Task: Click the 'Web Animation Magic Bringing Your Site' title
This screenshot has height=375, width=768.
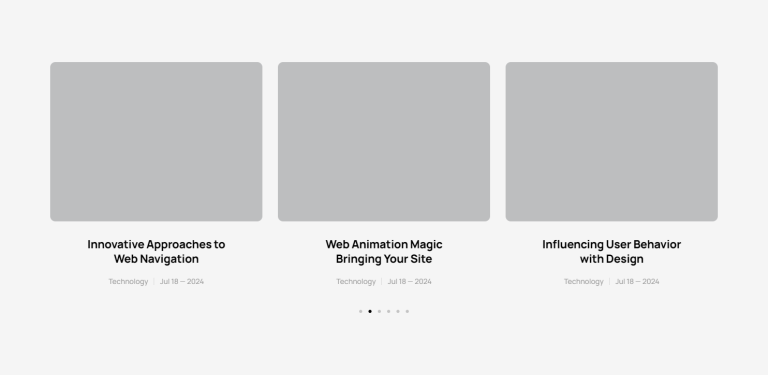Action: coord(384,252)
